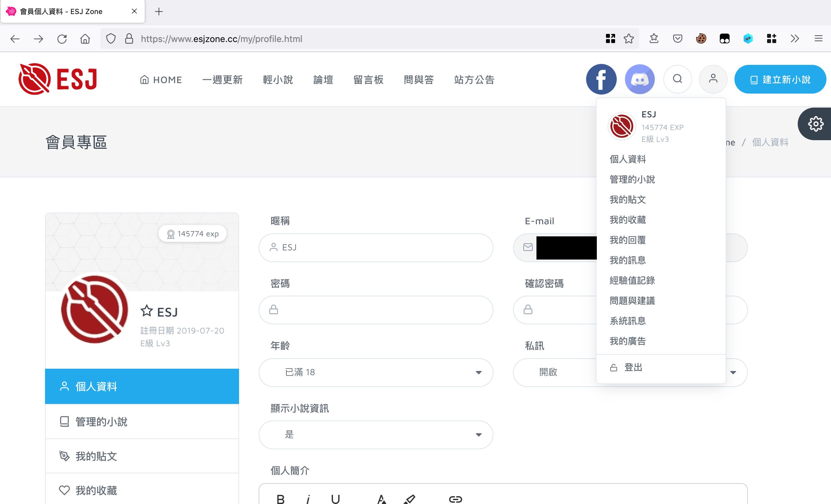Screen dimensions: 831x504
Task: Open a new browser tab
Action: tap(159, 11)
